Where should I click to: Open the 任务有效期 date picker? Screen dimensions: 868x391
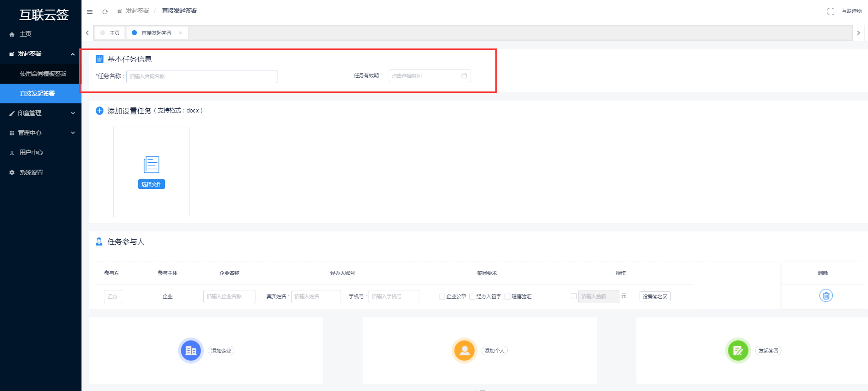click(x=429, y=76)
